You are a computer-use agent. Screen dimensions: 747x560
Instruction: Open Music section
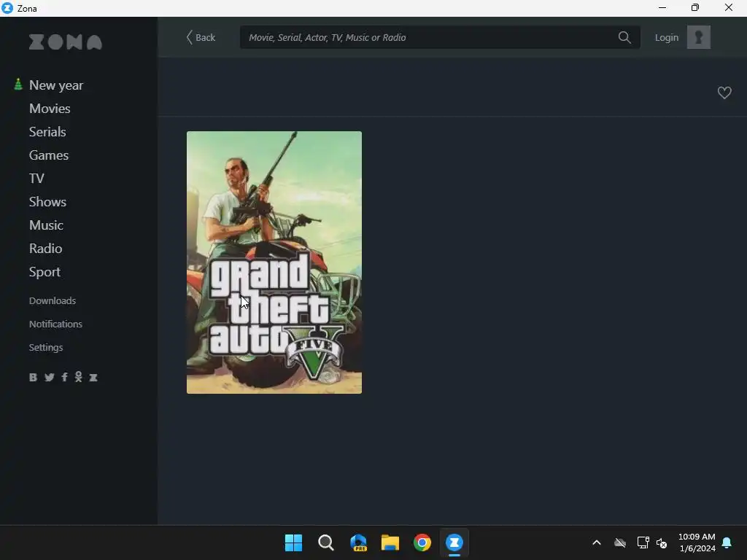46,225
